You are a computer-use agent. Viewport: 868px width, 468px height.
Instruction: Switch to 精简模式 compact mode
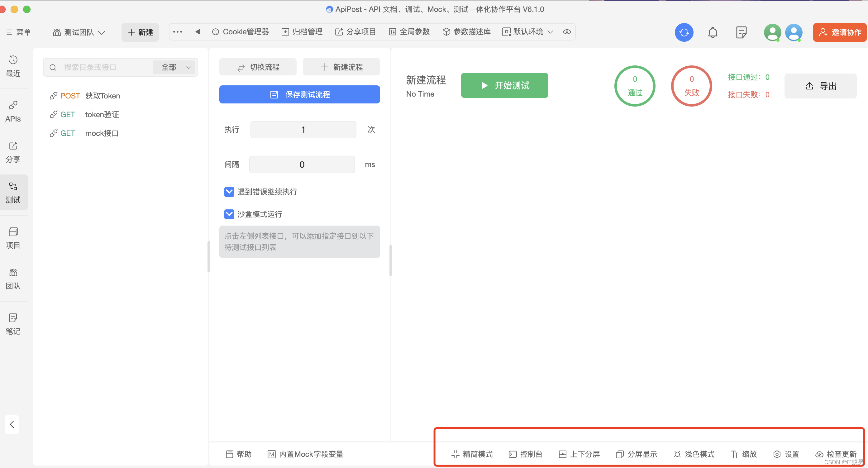click(x=472, y=454)
